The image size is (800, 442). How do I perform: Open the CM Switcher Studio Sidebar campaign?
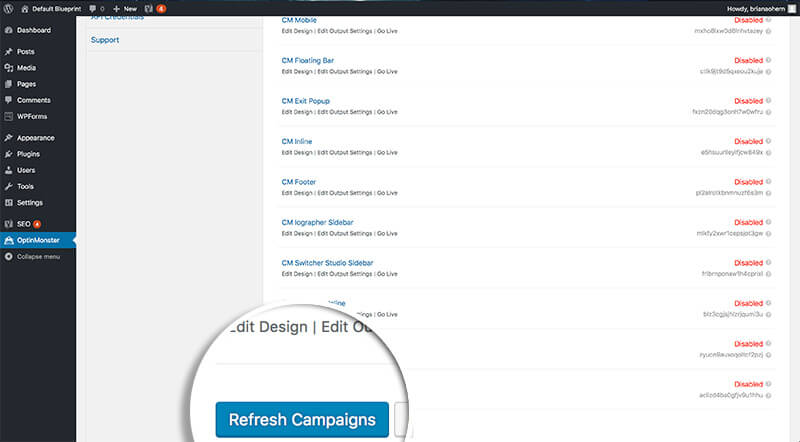(327, 263)
